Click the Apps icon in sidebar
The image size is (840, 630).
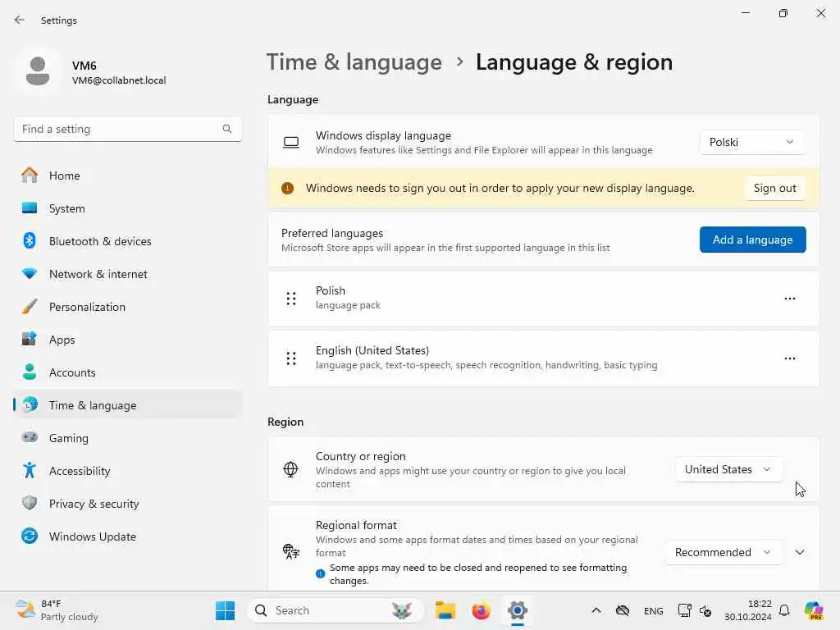[x=30, y=339]
